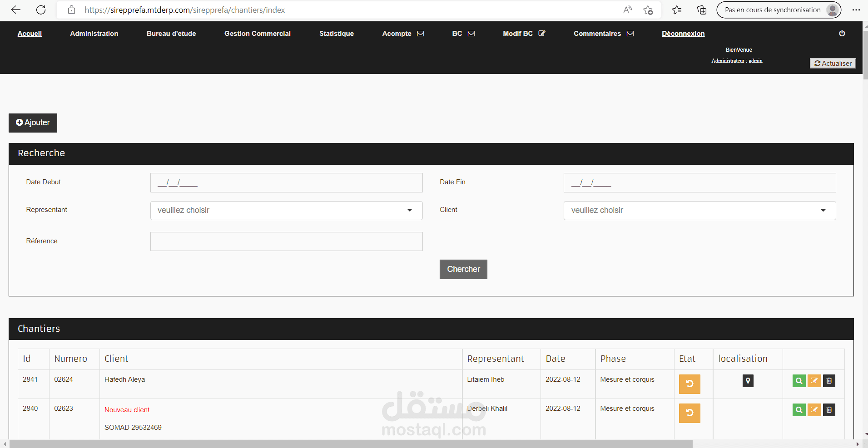Edit chantier 2841 with orange pencil icon
This screenshot has height=448, width=868.
pos(814,381)
